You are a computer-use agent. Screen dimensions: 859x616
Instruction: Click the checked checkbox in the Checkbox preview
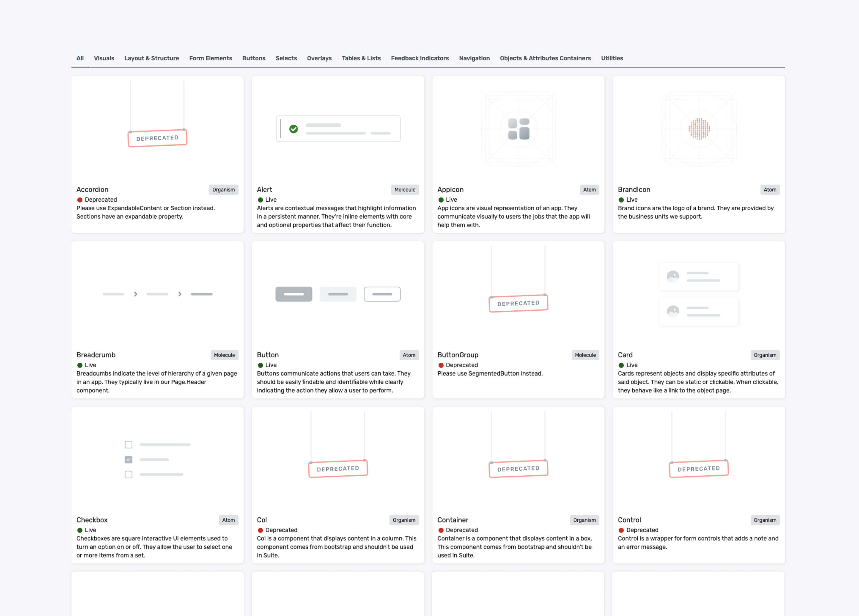(x=129, y=459)
